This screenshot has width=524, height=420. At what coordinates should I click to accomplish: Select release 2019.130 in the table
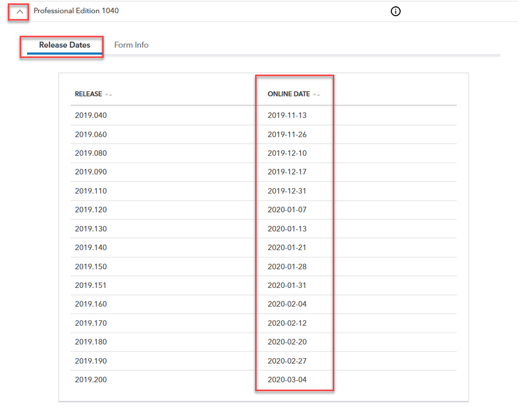click(91, 229)
